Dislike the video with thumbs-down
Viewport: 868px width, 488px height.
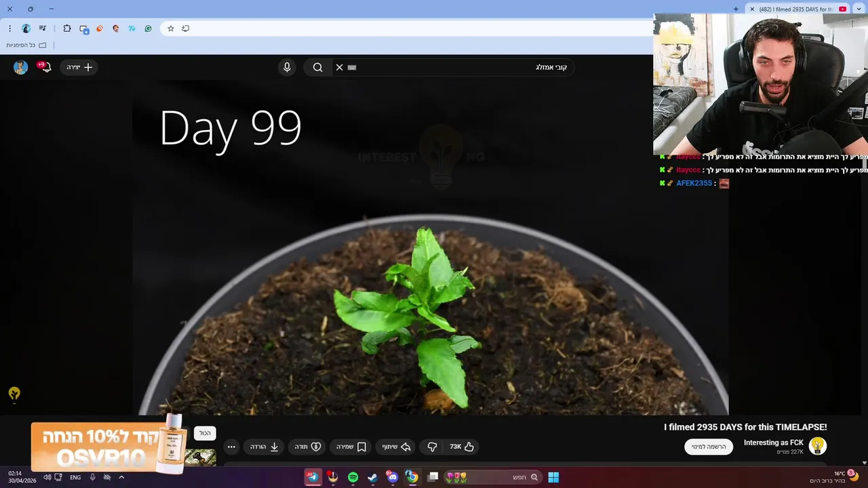point(432,447)
